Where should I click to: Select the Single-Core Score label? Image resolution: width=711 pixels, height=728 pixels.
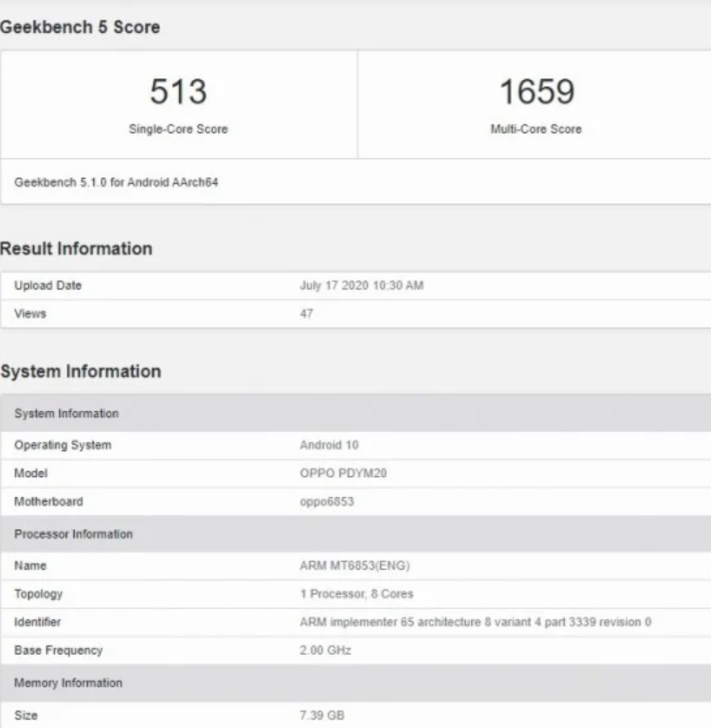point(178,129)
